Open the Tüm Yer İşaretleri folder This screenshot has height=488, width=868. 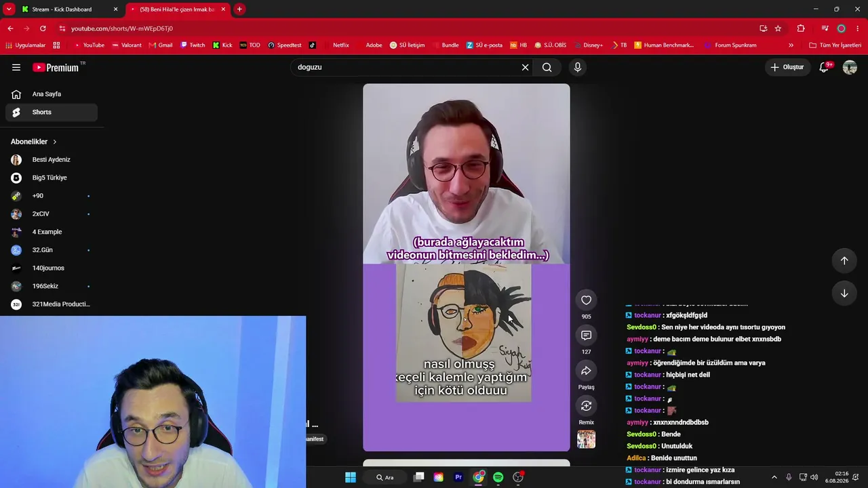[835, 45]
